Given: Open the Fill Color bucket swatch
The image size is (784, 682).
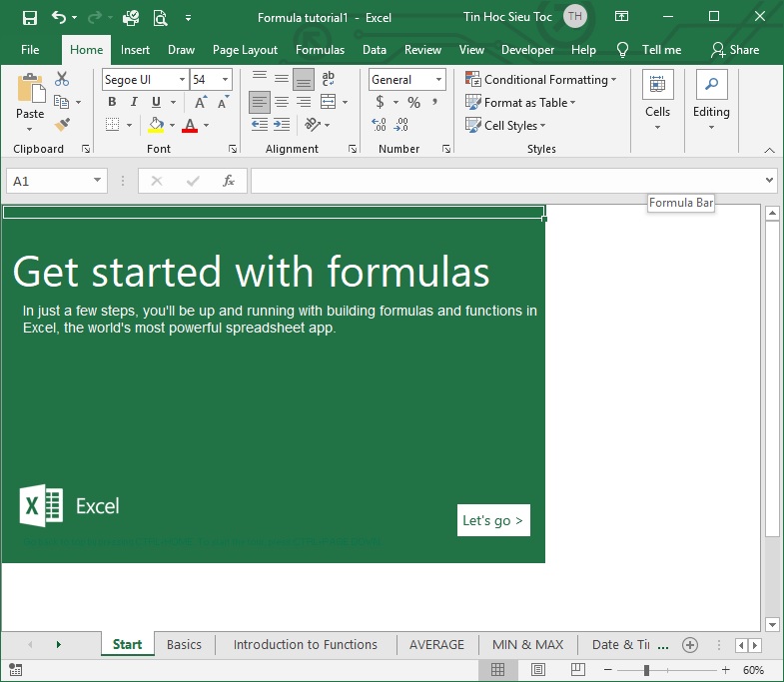Looking at the screenshot, I should click(x=156, y=125).
